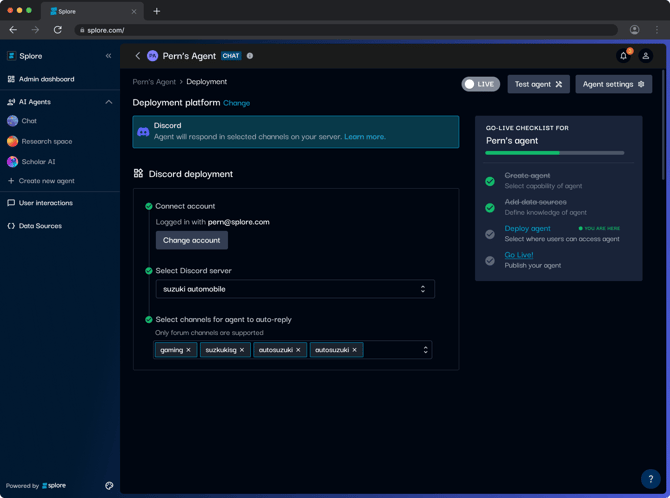Image resolution: width=670 pixels, height=498 pixels.
Task: Click the Add data sources check mark
Action: [x=490, y=208]
